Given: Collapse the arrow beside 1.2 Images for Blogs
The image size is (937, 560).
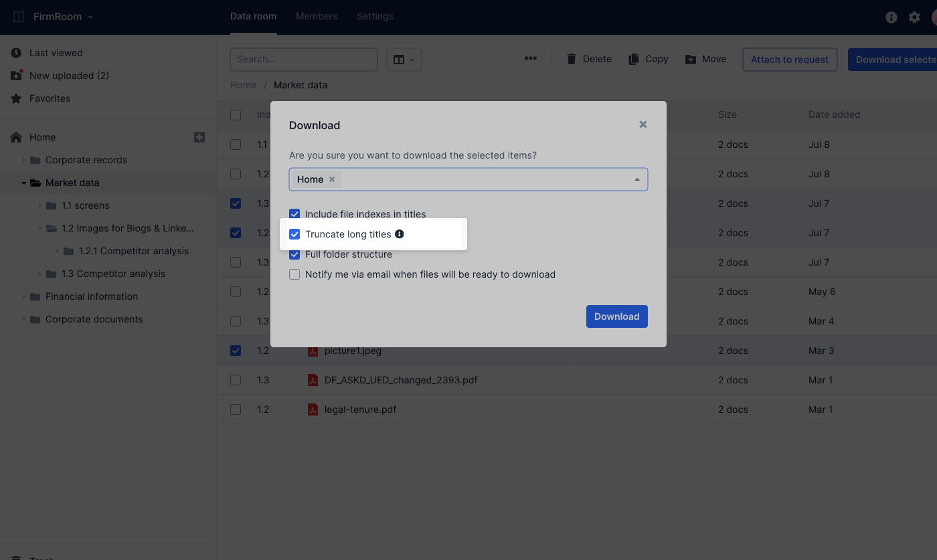Looking at the screenshot, I should pos(40,228).
